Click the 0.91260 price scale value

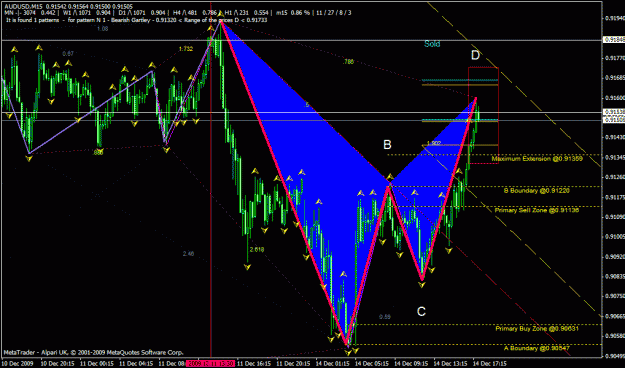pyautogui.click(x=615, y=177)
